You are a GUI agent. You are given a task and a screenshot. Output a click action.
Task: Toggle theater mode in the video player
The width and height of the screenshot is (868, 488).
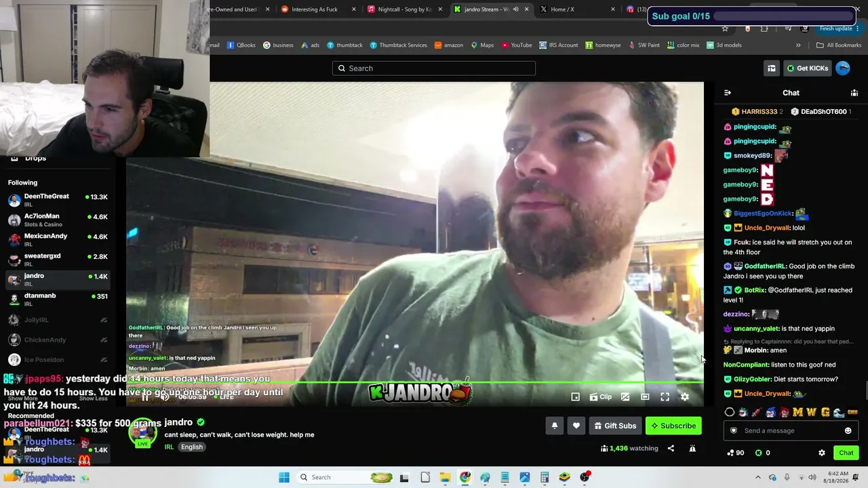point(645,397)
